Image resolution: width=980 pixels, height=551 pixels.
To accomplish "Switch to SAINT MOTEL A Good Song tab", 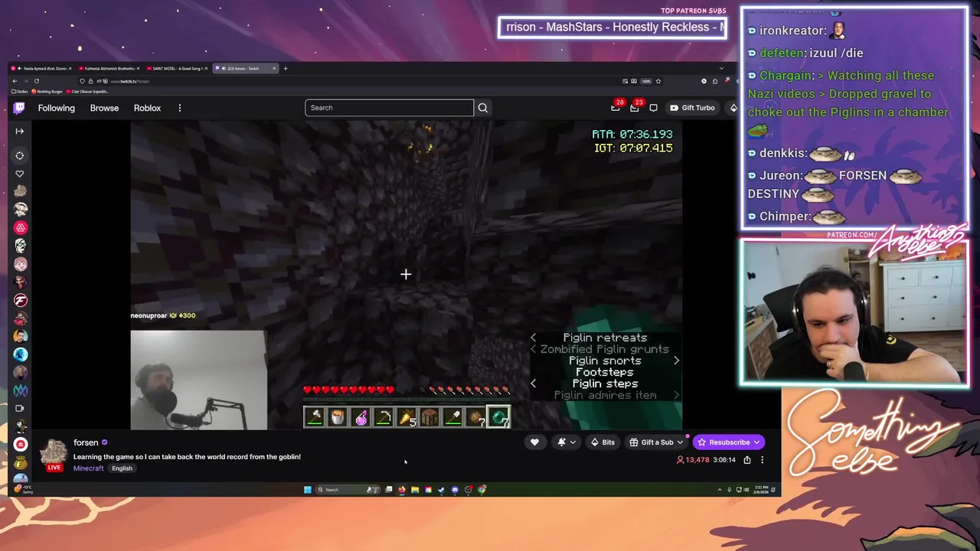I will [x=176, y=68].
